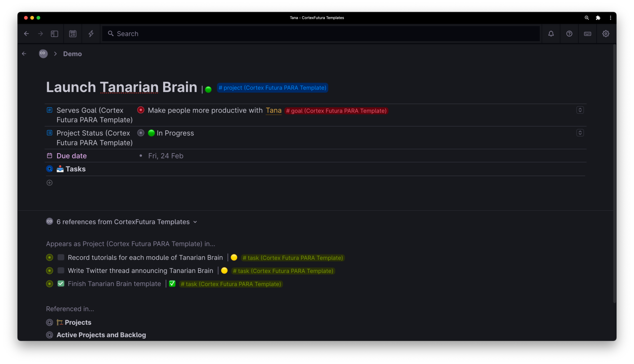Click the title bar magnifier icon

click(x=587, y=18)
